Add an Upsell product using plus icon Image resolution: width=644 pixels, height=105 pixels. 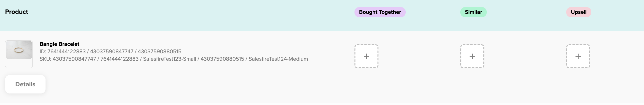578,56
